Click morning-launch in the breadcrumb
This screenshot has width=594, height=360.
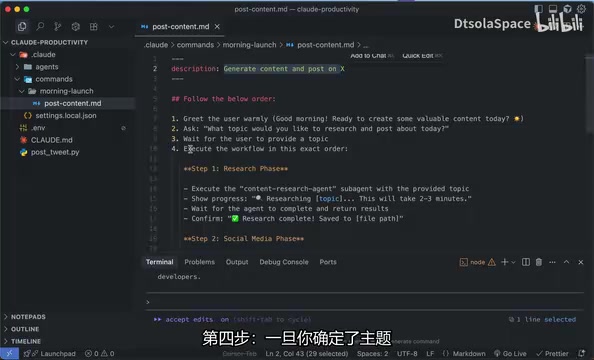pos(249,45)
